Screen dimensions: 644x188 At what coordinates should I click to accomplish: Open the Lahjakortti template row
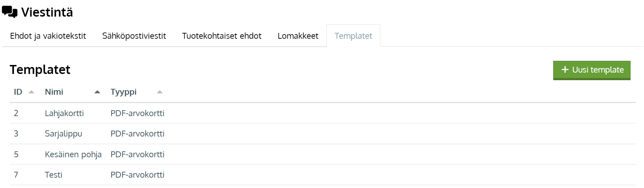point(64,113)
